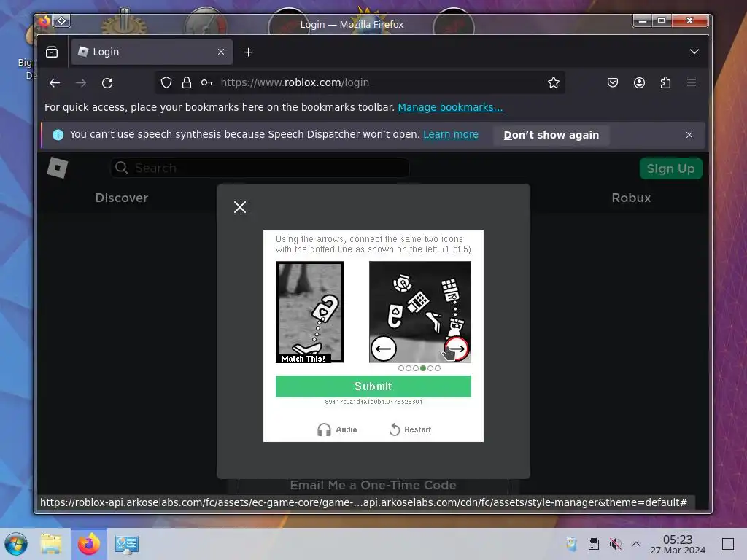Open the Save to Pocket button
This screenshot has width=747, height=560.
(613, 83)
